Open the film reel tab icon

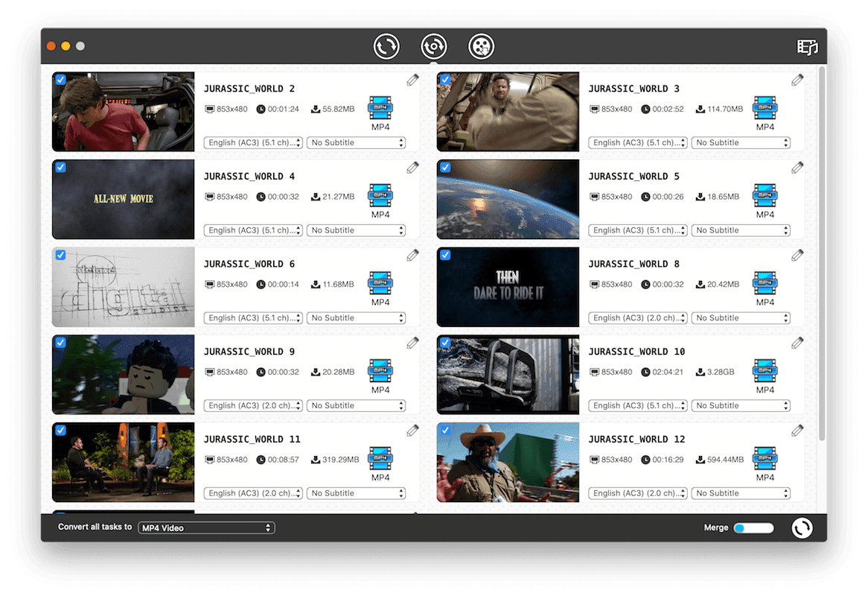[482, 46]
